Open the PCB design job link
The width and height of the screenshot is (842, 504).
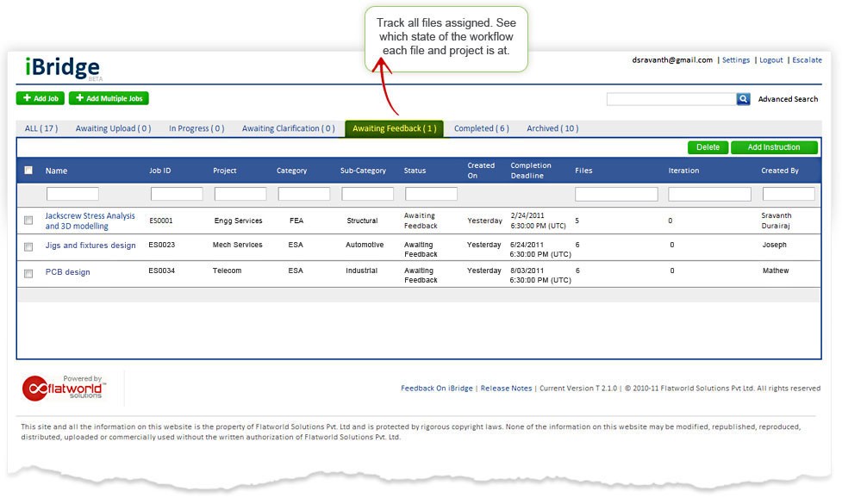[x=67, y=272]
